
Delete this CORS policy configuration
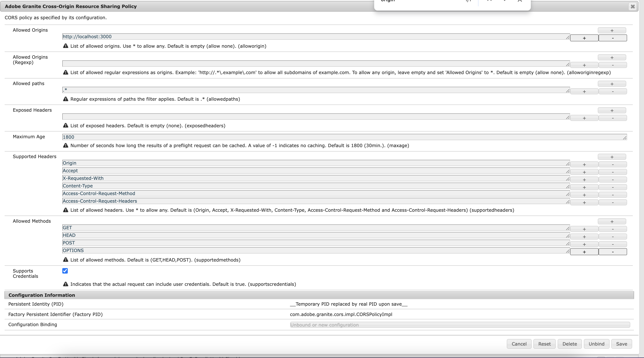tap(569, 344)
